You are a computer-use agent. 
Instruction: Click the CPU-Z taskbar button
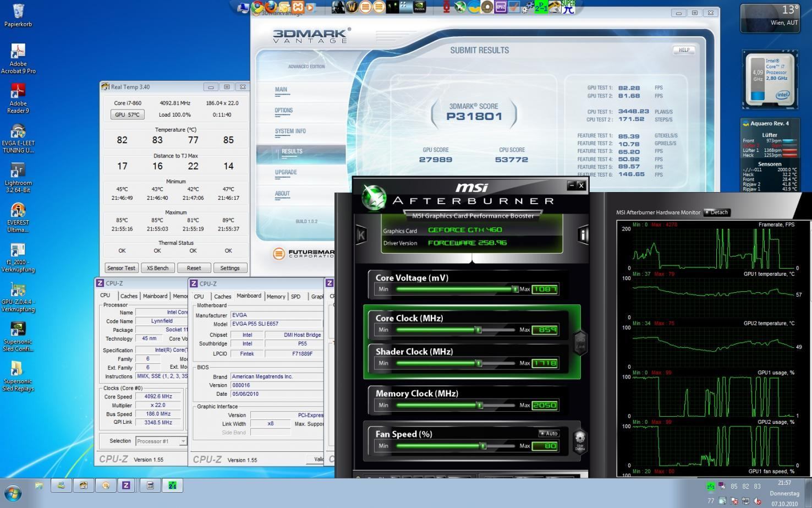(126, 485)
